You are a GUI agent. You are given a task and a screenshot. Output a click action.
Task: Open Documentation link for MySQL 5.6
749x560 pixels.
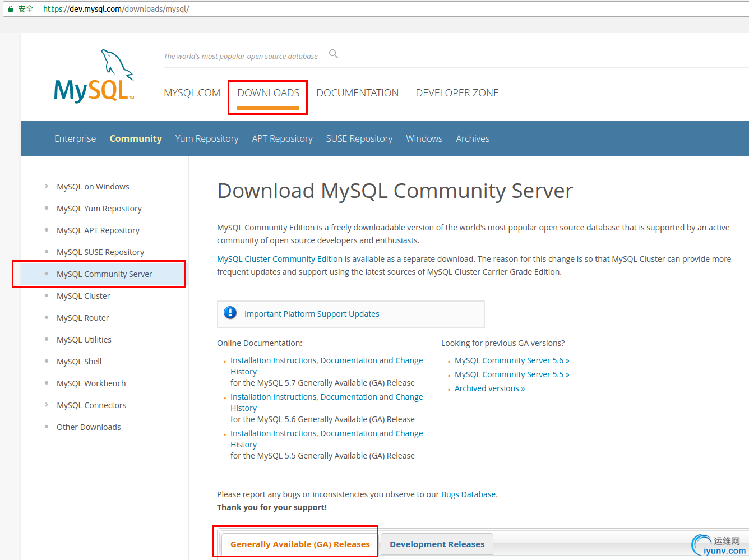(349, 397)
